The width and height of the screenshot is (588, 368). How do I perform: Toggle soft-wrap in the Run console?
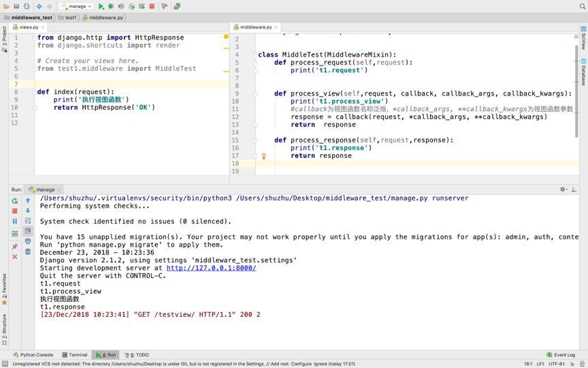pyautogui.click(x=28, y=221)
